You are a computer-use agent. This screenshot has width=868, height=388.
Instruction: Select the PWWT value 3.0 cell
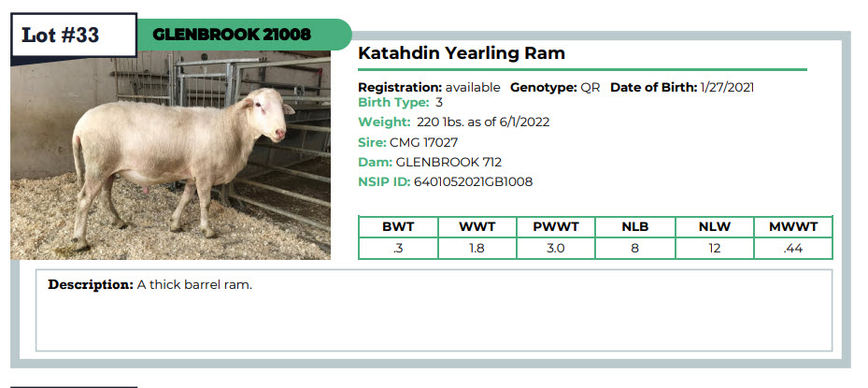click(x=556, y=249)
